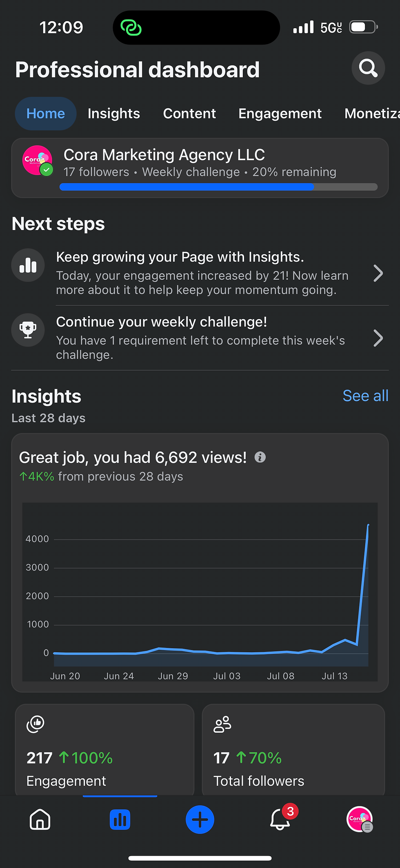Screen dimensions: 400x868
Task: Switch to the Insights tab
Action: (x=114, y=114)
